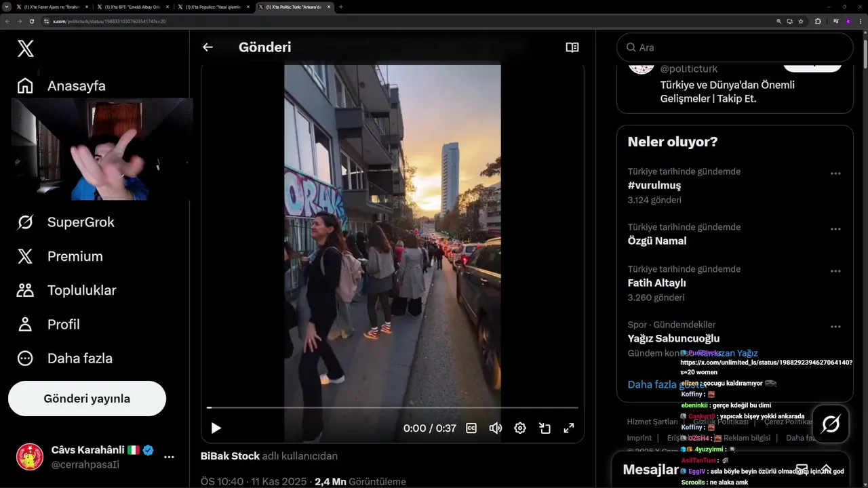Click the search magnifier icon in Ara
868x488 pixels.
coord(631,47)
